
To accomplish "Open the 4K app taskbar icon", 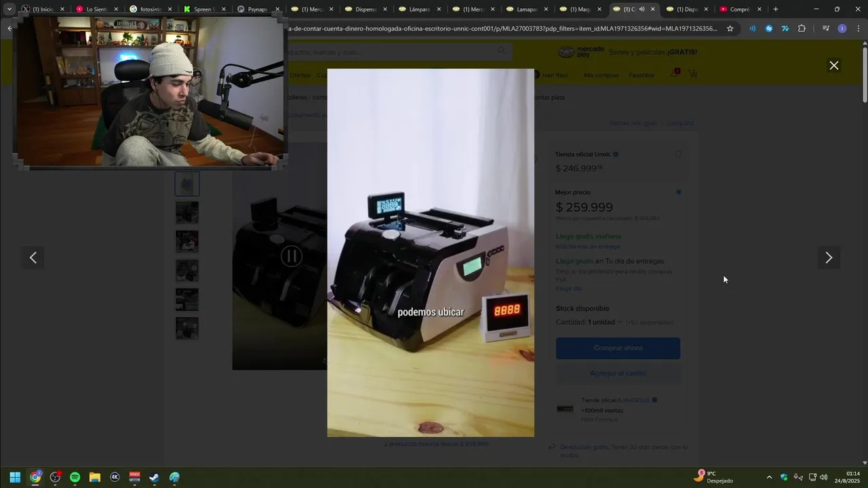I will [115, 477].
